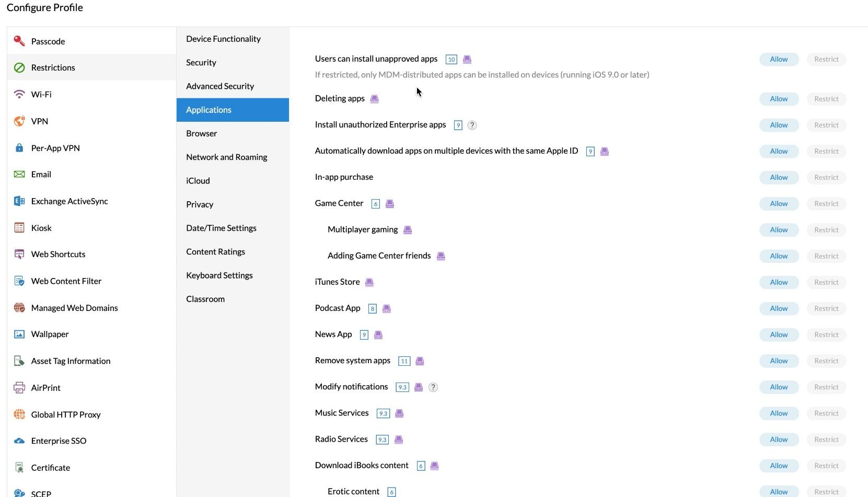
Task: Open Security restrictions section
Action: click(x=233, y=62)
